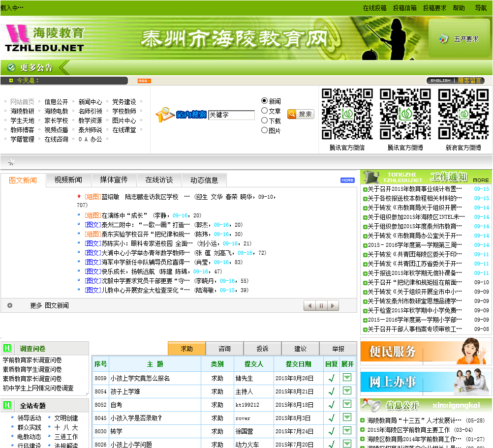Click the next slide arrow in news panel
Image resolution: width=493 pixels, height=448 pixels.
click(x=333, y=306)
